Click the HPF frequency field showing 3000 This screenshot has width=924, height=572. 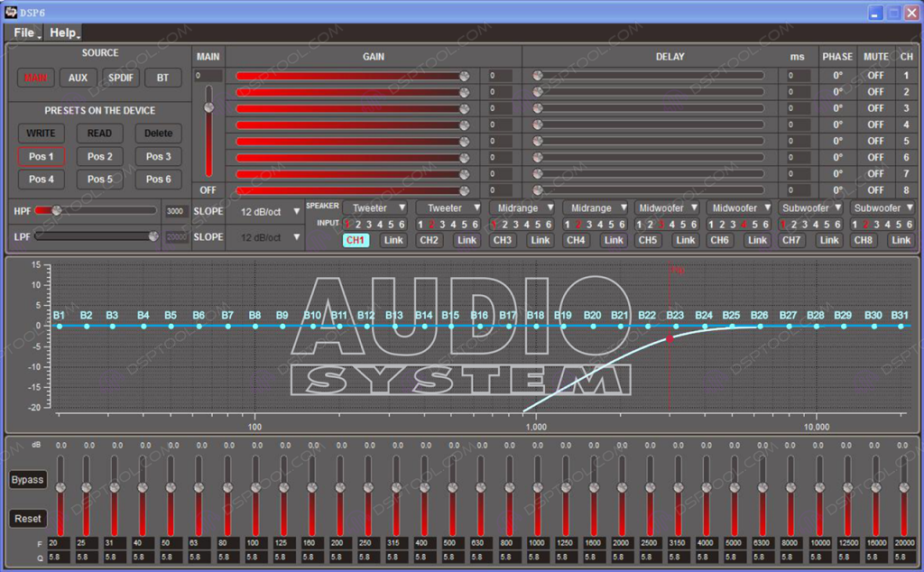pos(176,211)
